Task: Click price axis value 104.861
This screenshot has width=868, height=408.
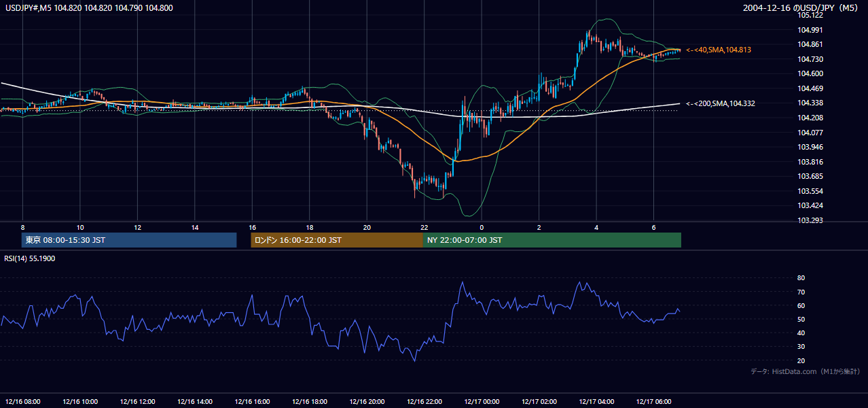Action: (x=810, y=44)
